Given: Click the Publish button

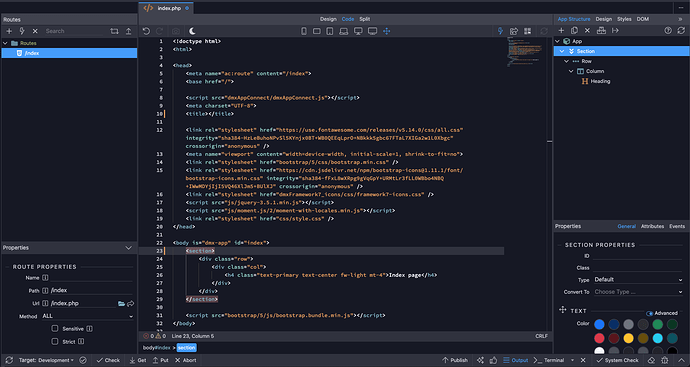Looking at the screenshot, I should click(x=455, y=360).
